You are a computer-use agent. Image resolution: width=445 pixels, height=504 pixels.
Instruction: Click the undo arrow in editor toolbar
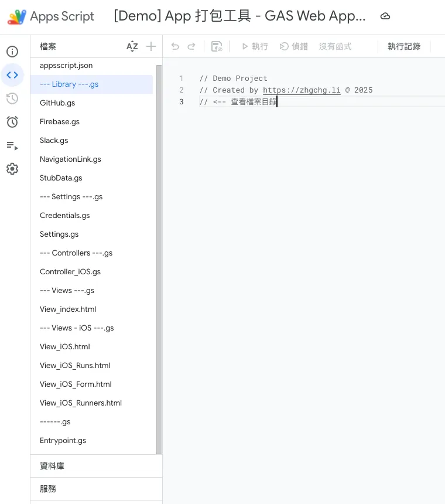point(175,46)
